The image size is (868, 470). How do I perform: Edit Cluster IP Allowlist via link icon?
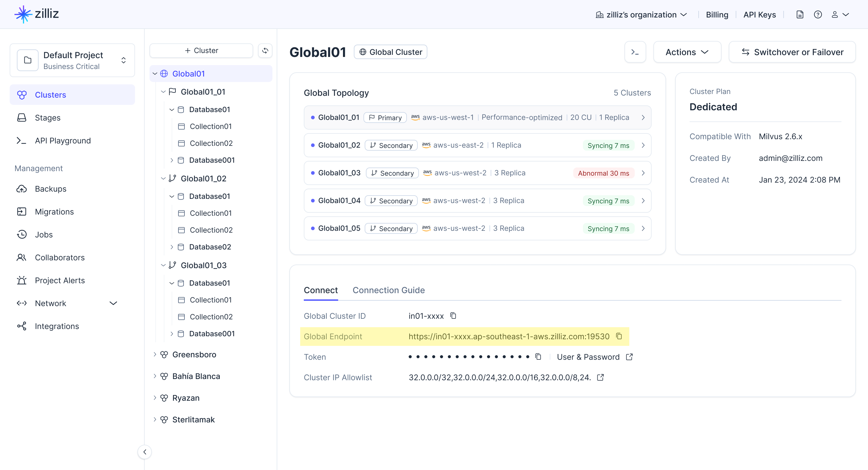point(600,377)
